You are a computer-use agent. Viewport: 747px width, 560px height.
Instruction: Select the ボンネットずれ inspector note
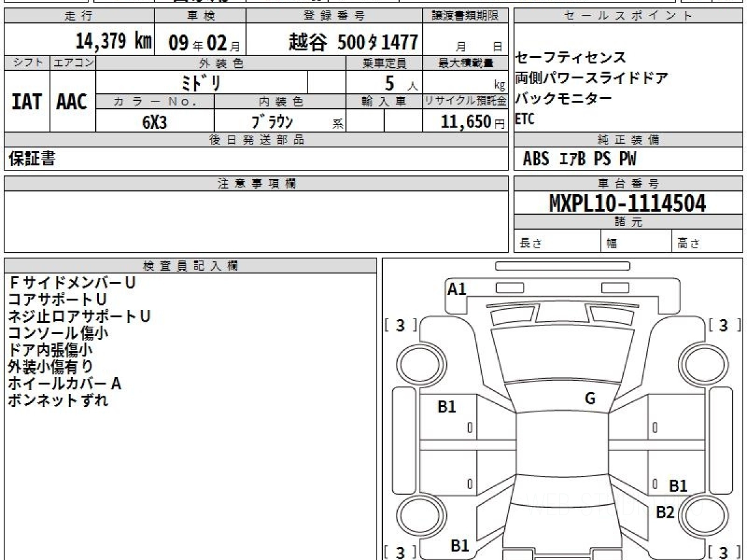[58, 400]
